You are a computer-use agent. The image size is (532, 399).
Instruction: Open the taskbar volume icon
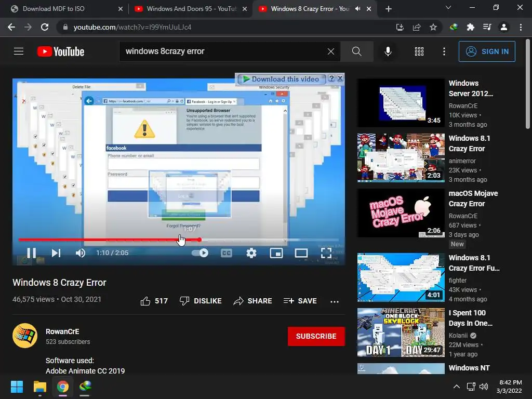pyautogui.click(x=484, y=387)
